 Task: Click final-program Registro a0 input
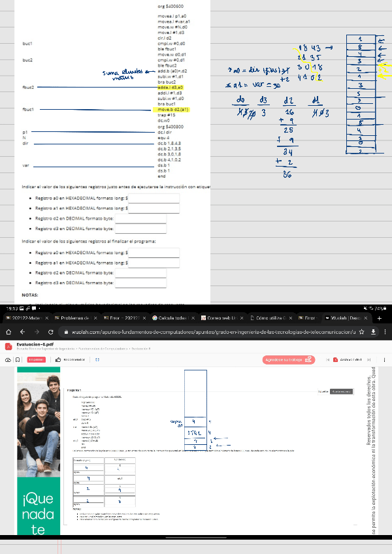154,253
